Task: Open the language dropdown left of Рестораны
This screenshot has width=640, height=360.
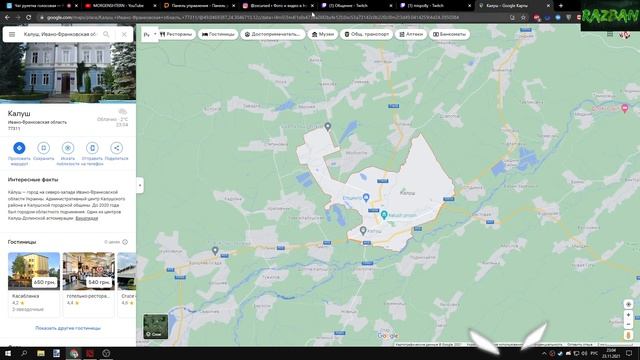Action: coord(149,35)
